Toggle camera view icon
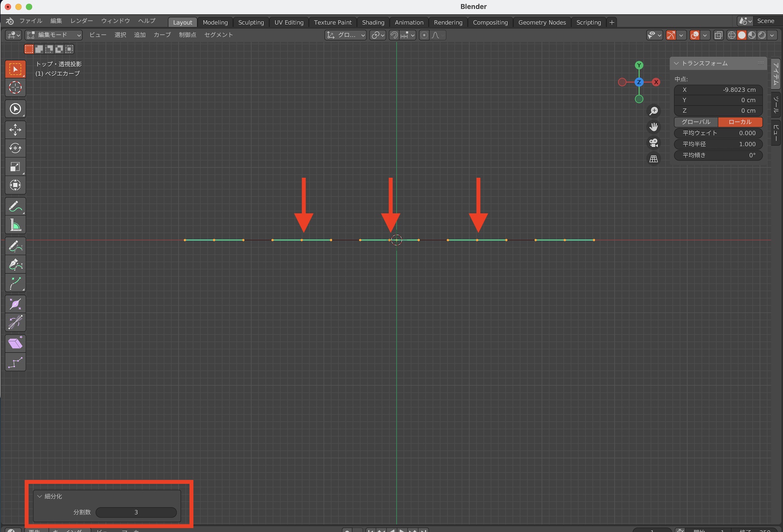Screen dimensions: 783x532 (x=653, y=143)
